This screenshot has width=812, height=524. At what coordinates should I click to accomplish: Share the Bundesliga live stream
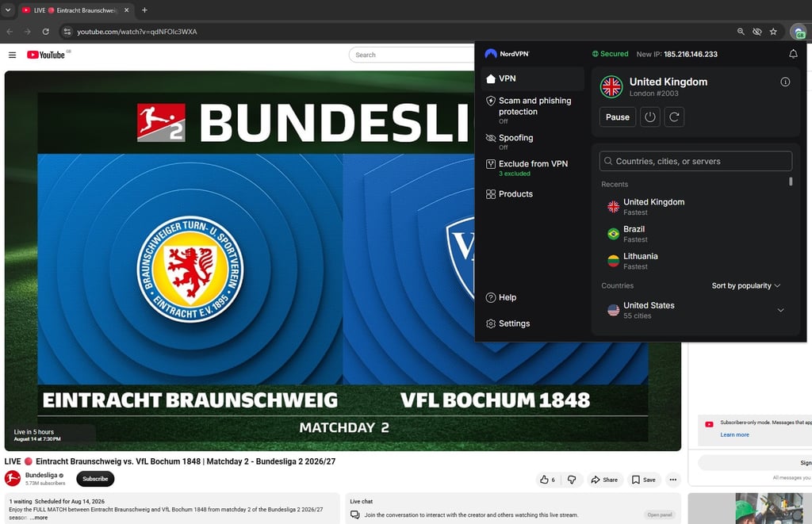(x=604, y=480)
